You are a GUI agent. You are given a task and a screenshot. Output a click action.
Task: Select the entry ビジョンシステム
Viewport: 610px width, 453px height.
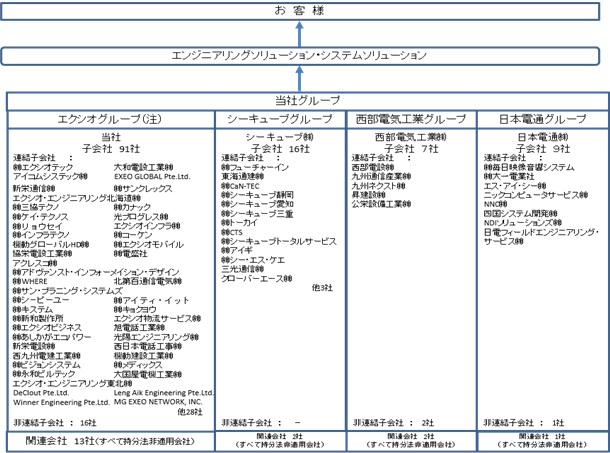click(46, 365)
